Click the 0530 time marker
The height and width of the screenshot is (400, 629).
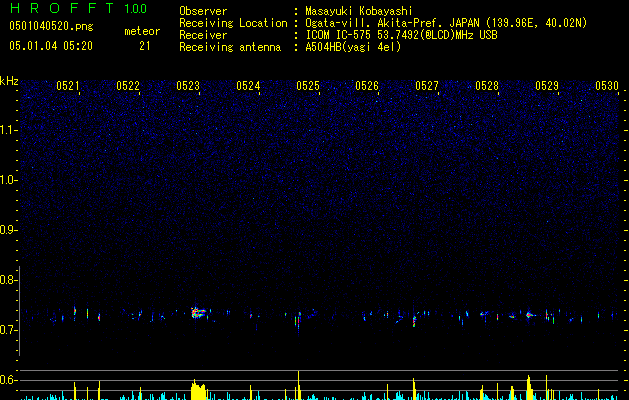tap(607, 85)
